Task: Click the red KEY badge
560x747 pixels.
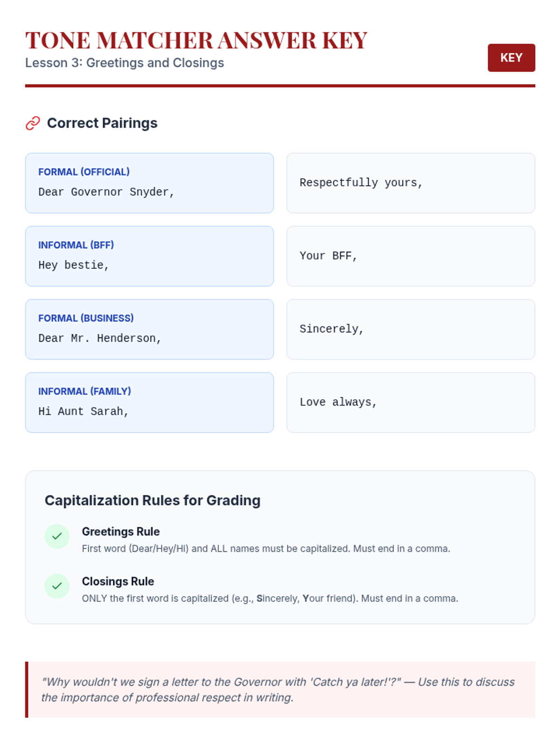Action: pos(511,58)
